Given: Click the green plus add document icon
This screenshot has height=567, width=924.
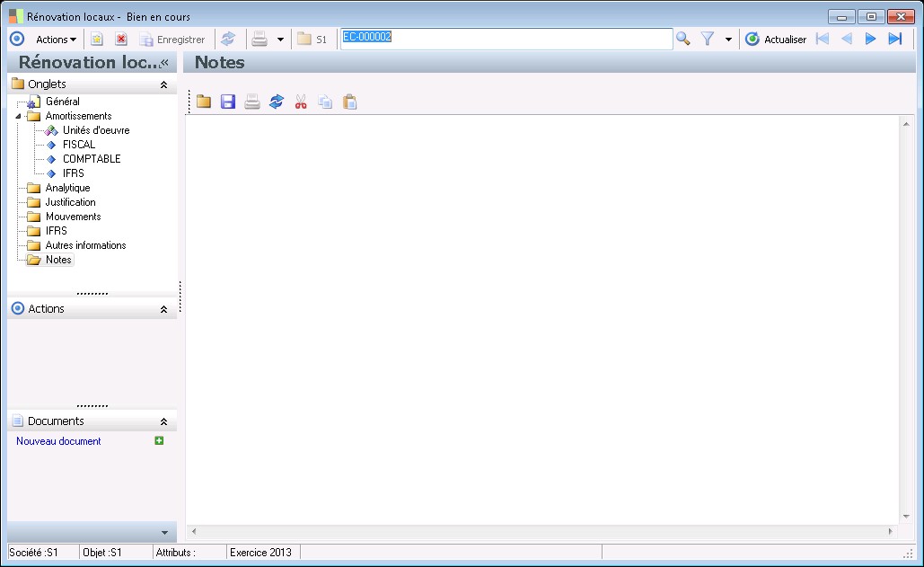Looking at the screenshot, I should pyautogui.click(x=159, y=441).
